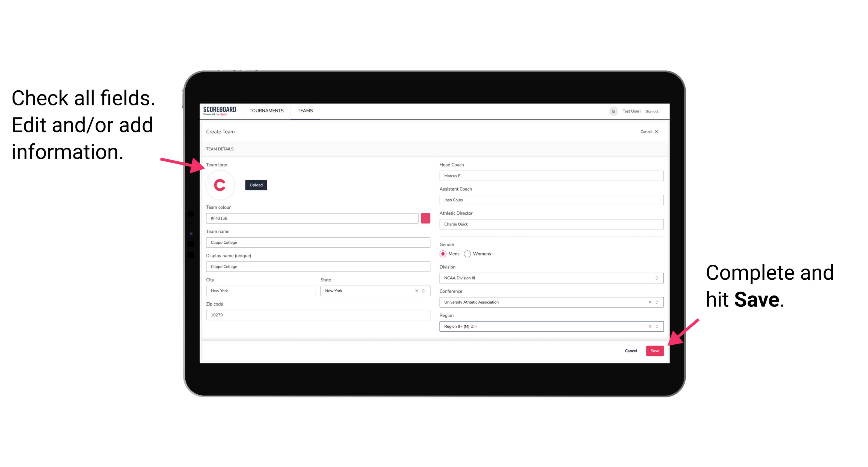868x467 pixels.
Task: Click the Upload button for team logo
Action: (256, 185)
